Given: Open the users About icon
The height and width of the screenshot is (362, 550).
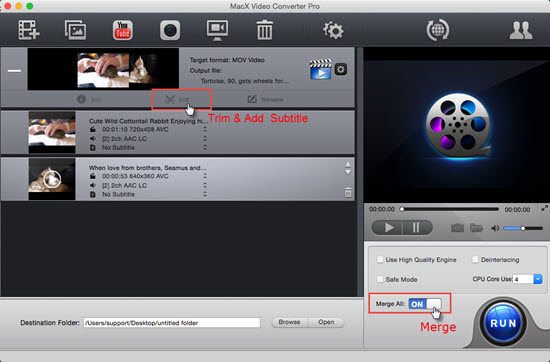Looking at the screenshot, I should (521, 30).
